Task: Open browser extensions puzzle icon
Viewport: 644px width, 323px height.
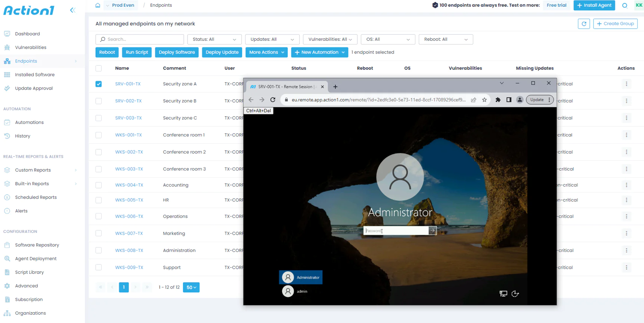Action: [498, 100]
